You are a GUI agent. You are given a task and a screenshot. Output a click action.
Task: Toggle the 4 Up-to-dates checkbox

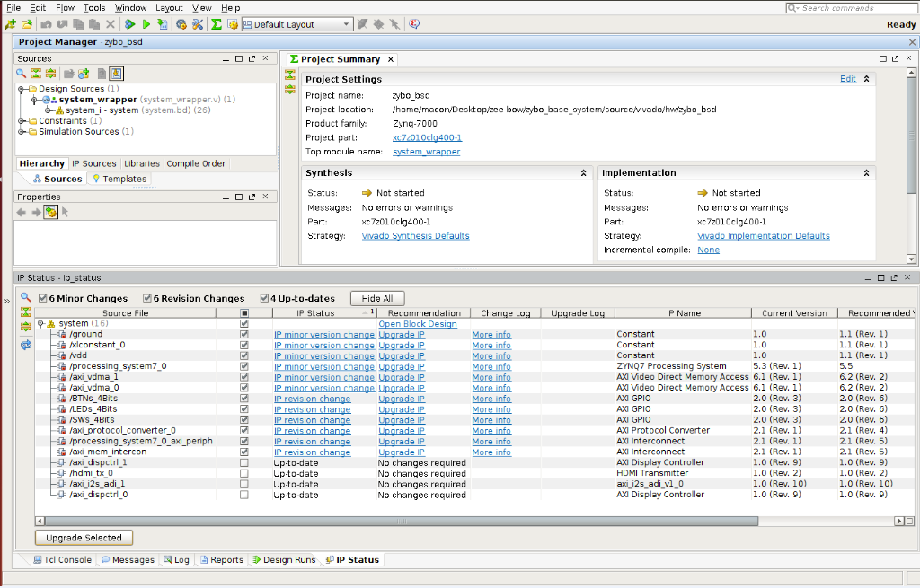coord(265,298)
